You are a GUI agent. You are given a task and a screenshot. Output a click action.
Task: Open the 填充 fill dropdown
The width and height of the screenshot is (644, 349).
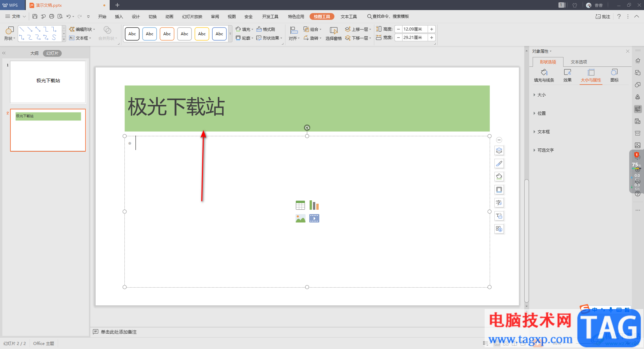pos(245,29)
